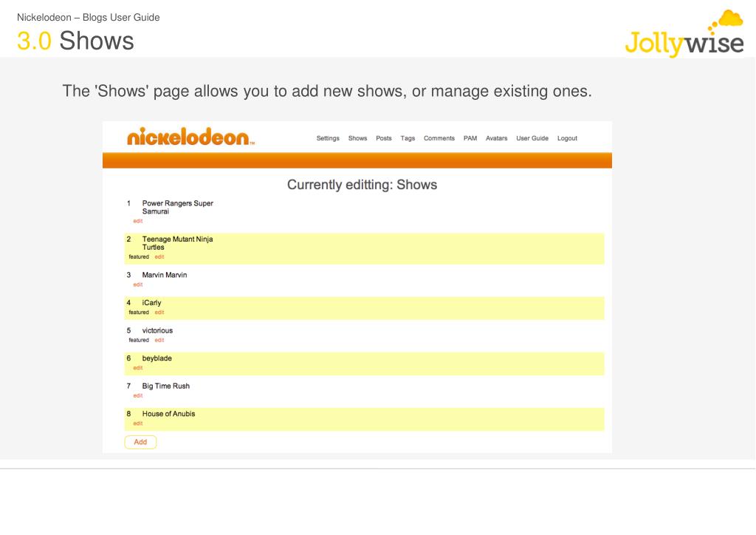
Task: Click featured label under iCarly
Action: (139, 312)
